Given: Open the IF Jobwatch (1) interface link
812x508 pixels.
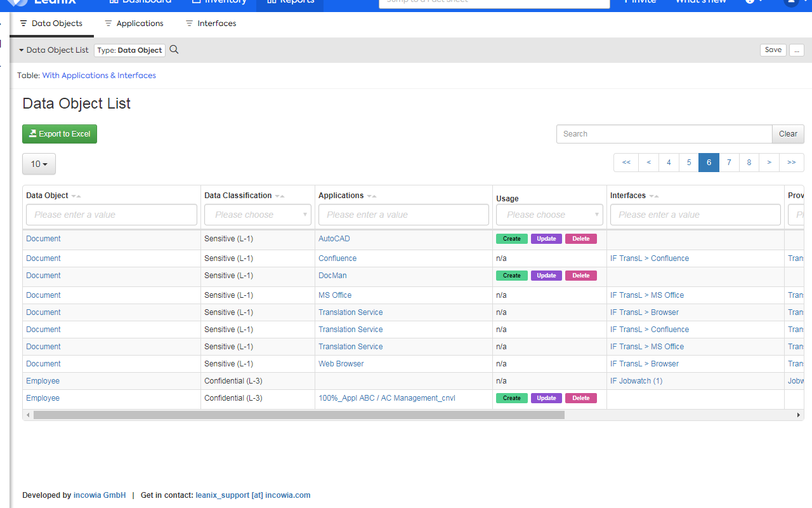Looking at the screenshot, I should tap(636, 381).
